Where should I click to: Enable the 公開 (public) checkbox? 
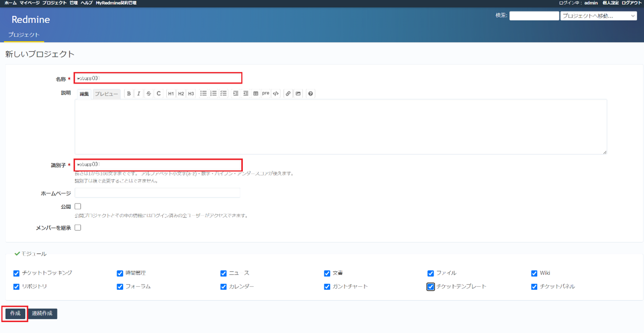[77, 206]
